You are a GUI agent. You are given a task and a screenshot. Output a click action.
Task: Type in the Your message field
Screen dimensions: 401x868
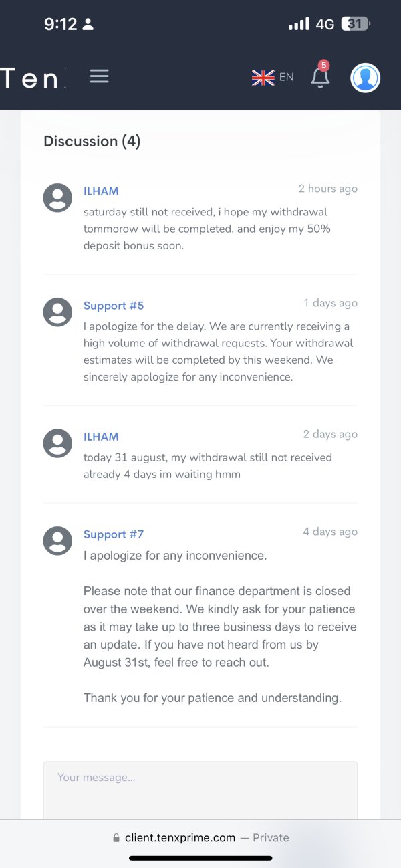pyautogui.click(x=200, y=789)
